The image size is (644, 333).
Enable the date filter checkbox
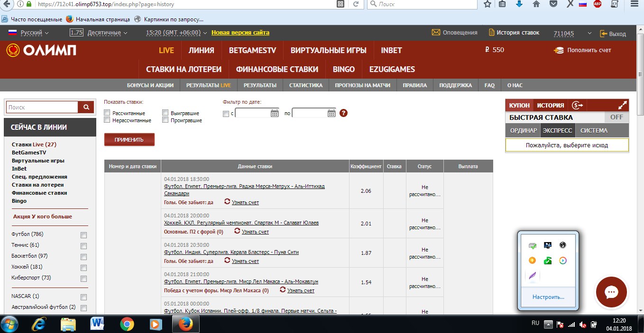coord(226,114)
